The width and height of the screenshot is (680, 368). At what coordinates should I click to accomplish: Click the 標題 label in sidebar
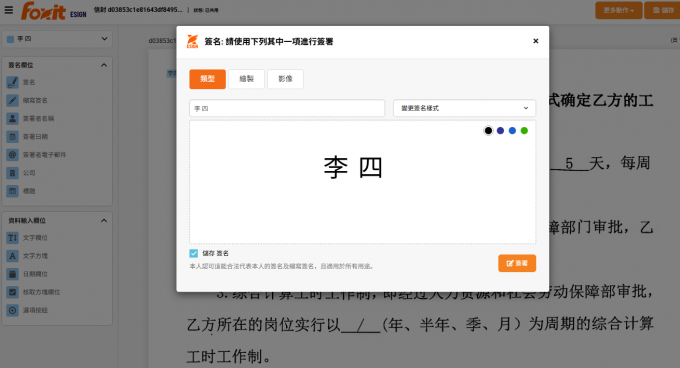[x=29, y=191]
